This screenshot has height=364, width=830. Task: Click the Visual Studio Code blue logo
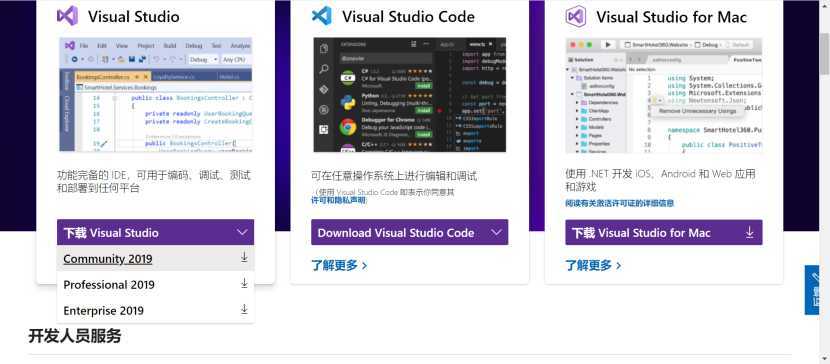pyautogui.click(x=322, y=16)
